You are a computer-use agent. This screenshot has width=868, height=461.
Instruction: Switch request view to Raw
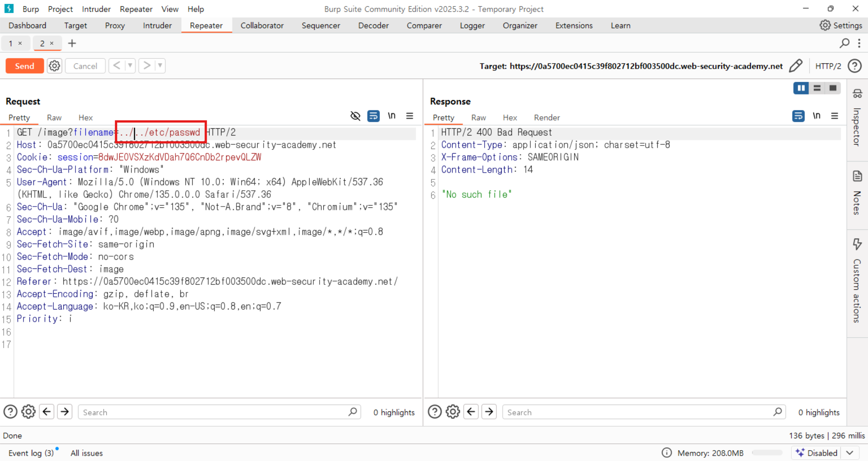tap(54, 118)
